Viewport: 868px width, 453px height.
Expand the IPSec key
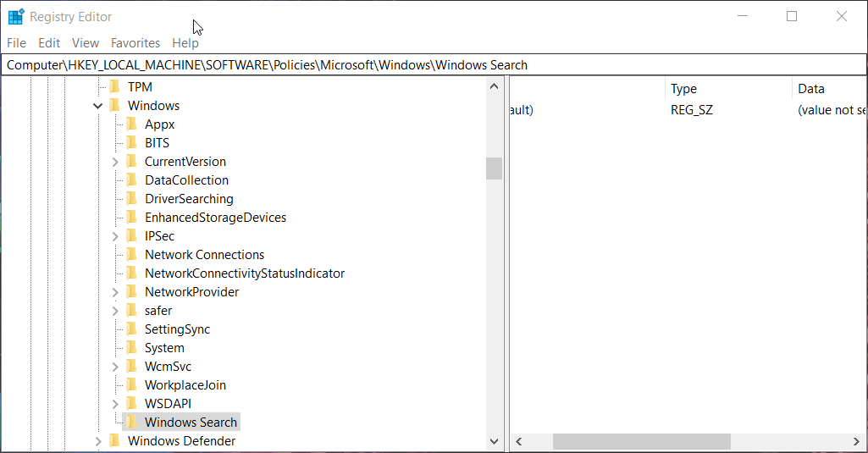115,236
